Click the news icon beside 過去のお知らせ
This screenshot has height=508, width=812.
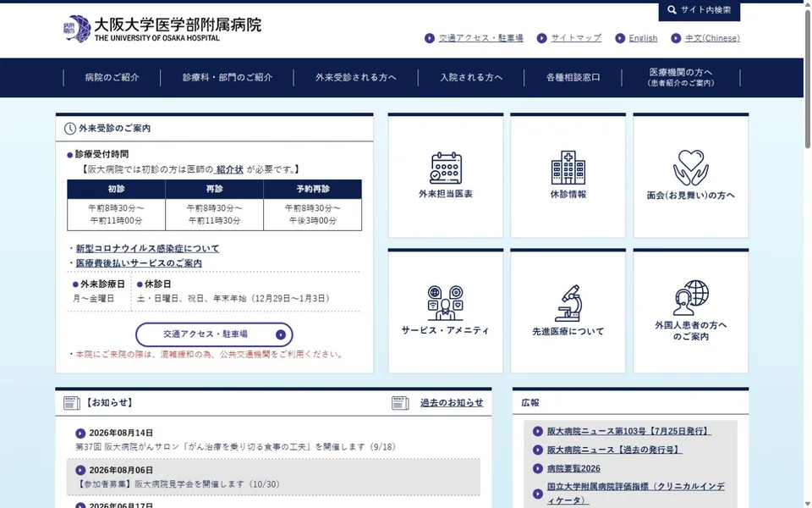click(400, 403)
